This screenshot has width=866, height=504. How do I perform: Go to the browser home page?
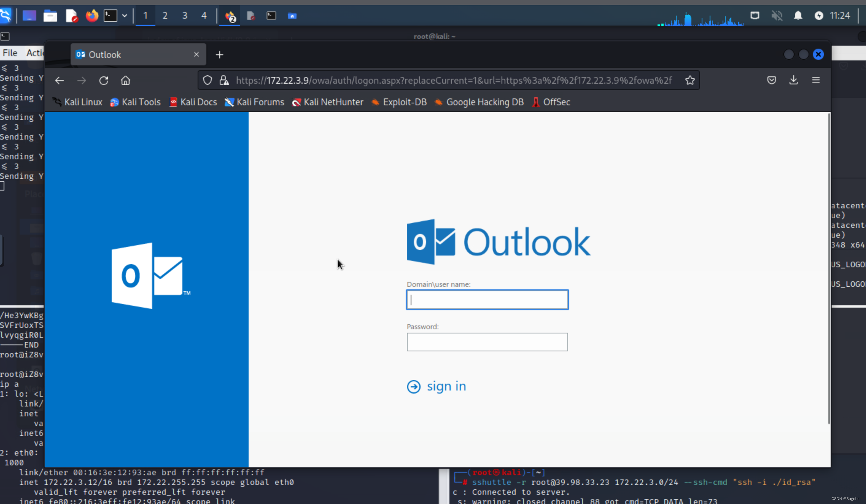click(126, 80)
